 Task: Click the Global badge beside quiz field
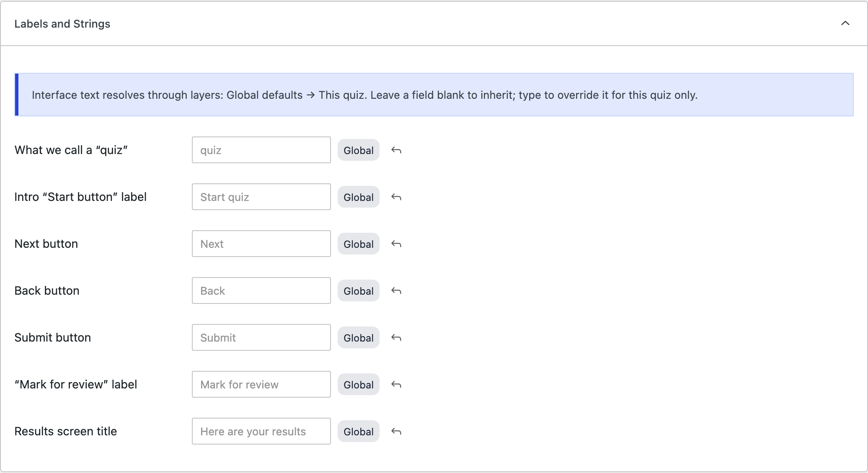click(359, 150)
